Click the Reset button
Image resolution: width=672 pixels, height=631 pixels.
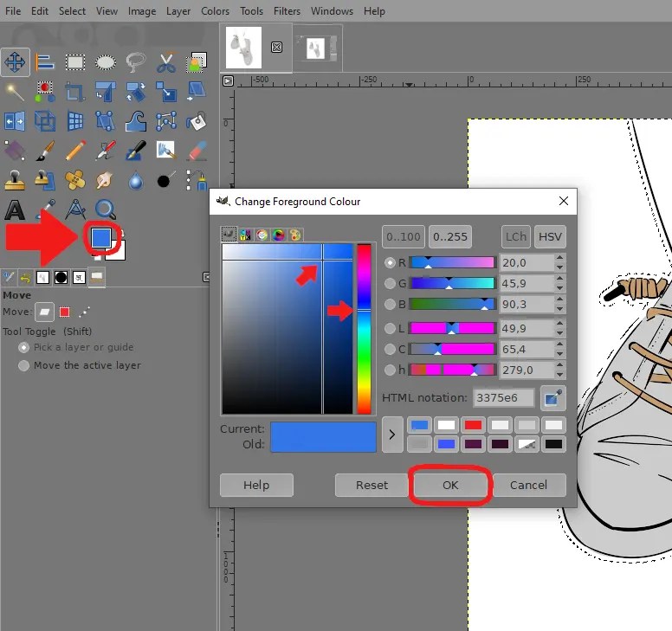pos(372,485)
